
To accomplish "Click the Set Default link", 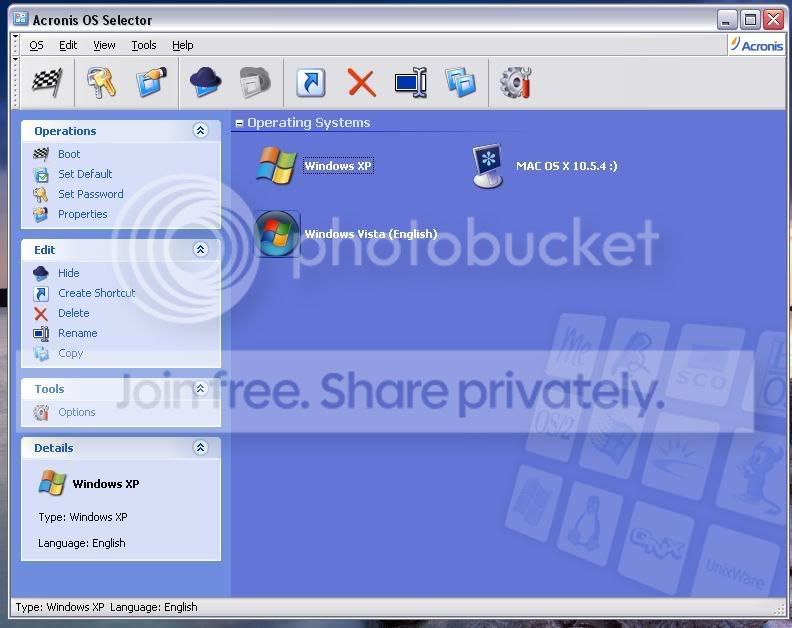I will point(85,174).
